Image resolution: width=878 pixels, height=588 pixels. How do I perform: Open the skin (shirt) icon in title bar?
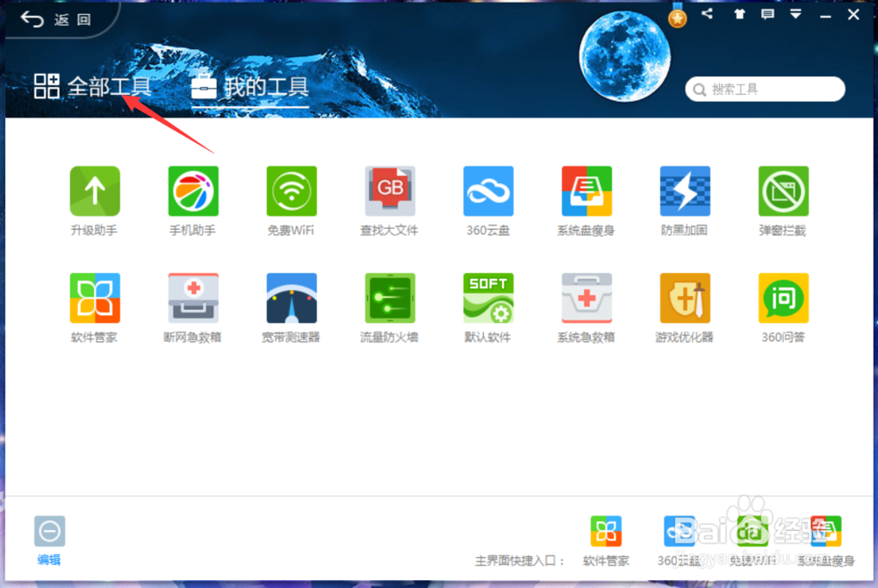click(739, 14)
